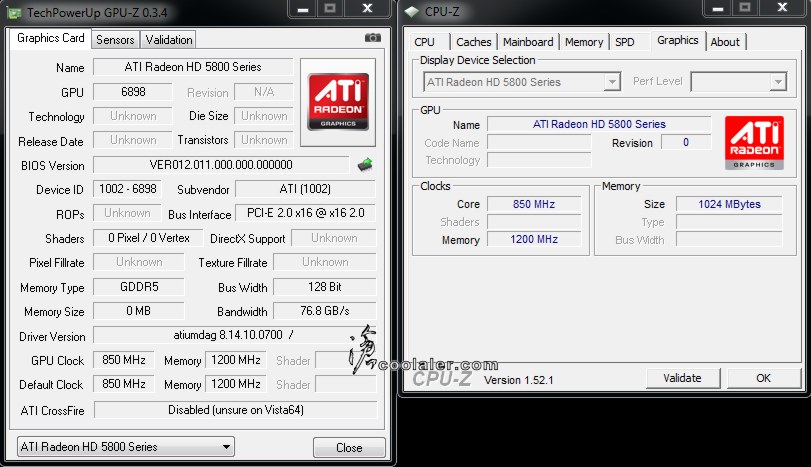Click the Bus Interface PCI-E field
The image size is (811, 467).
tap(305, 213)
